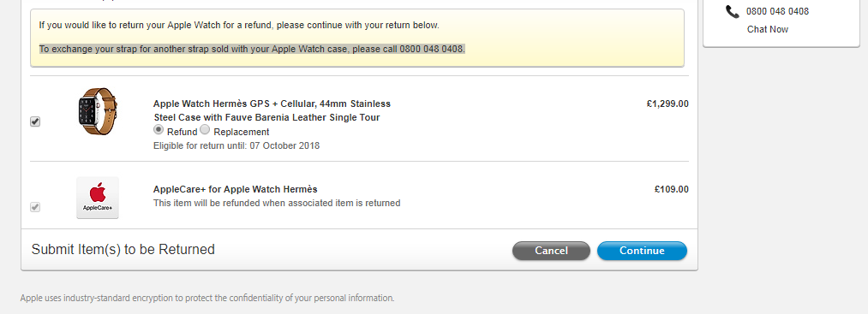This screenshot has width=868, height=314.
Task: Open the Apple Watch Hermès product thumbnail
Action: (x=98, y=111)
